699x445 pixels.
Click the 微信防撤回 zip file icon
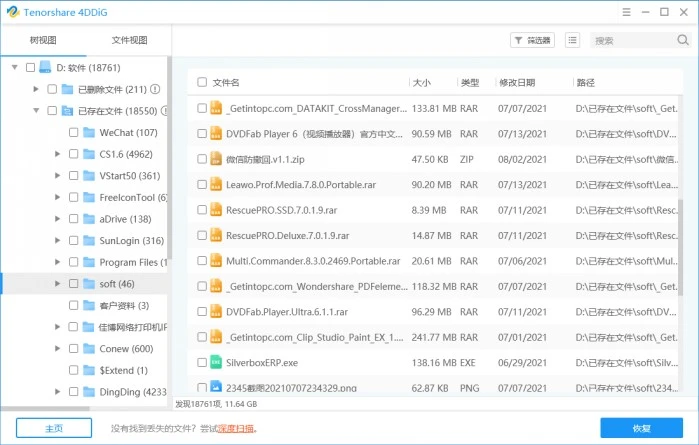(x=216, y=158)
